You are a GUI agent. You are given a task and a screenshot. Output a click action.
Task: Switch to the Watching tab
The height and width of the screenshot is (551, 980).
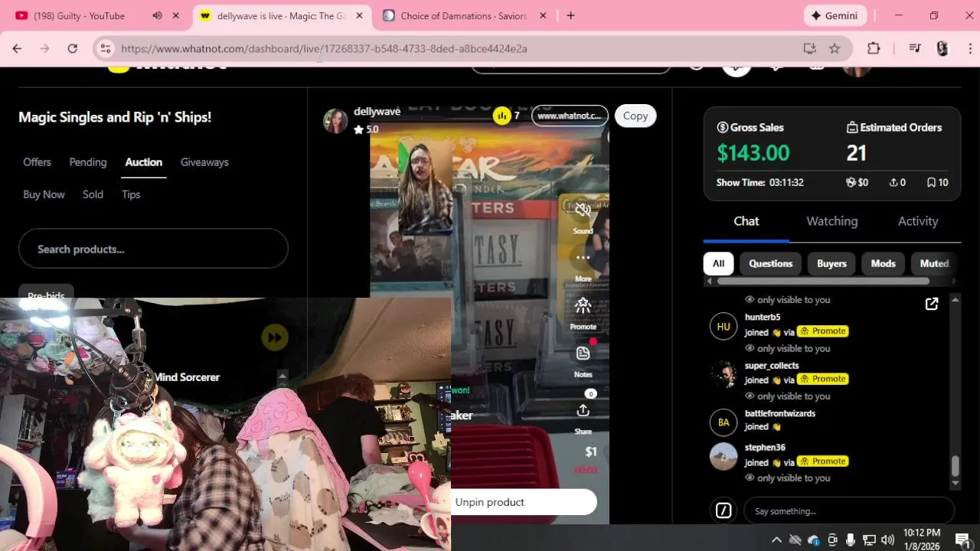pos(831,221)
